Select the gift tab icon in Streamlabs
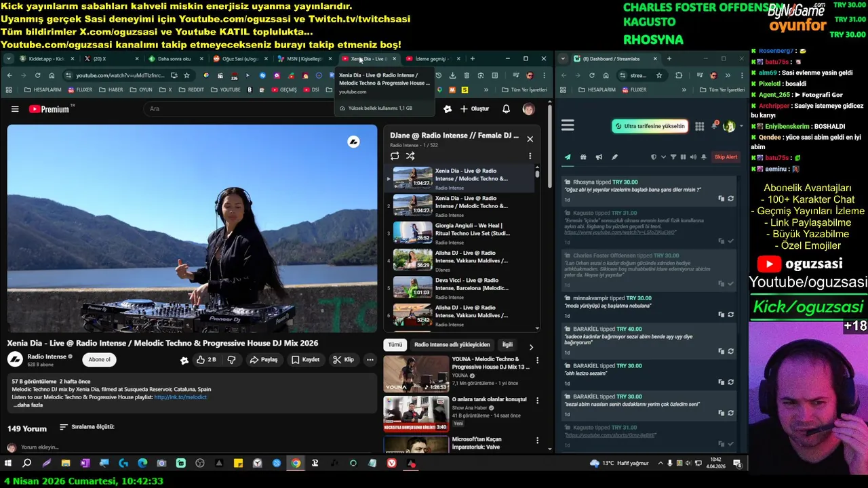 583,157
